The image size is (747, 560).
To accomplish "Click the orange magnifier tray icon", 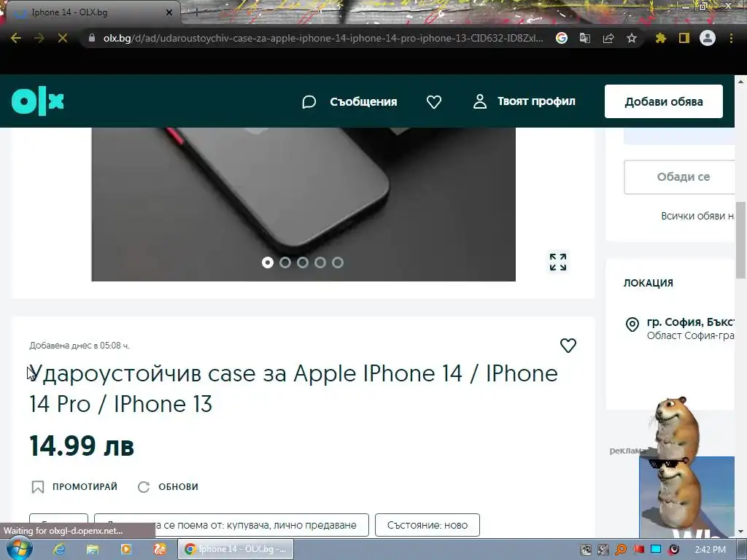I will point(621,550).
